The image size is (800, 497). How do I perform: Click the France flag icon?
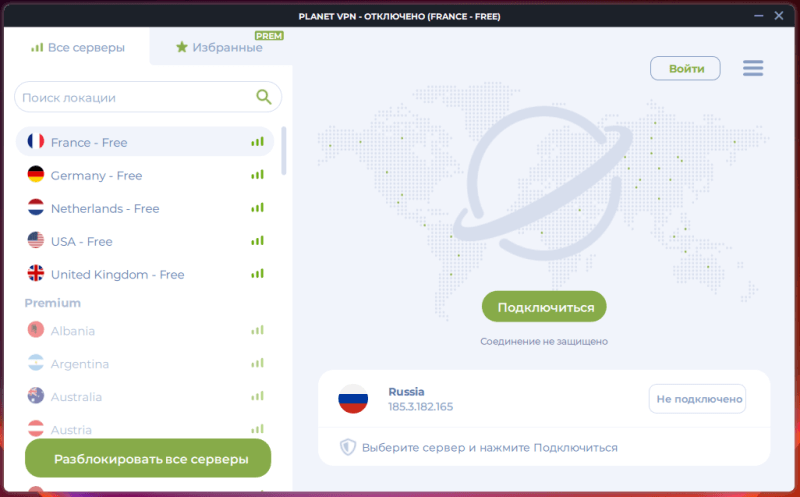pyautogui.click(x=36, y=142)
